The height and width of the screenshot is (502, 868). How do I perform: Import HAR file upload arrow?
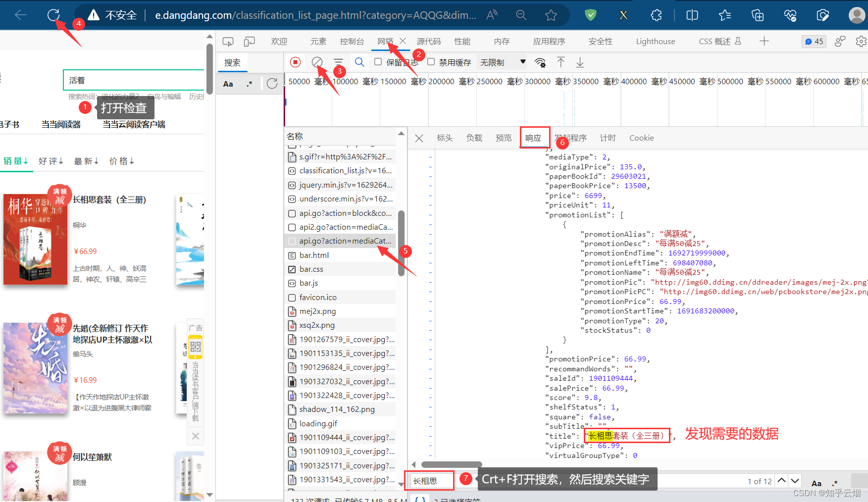point(561,62)
